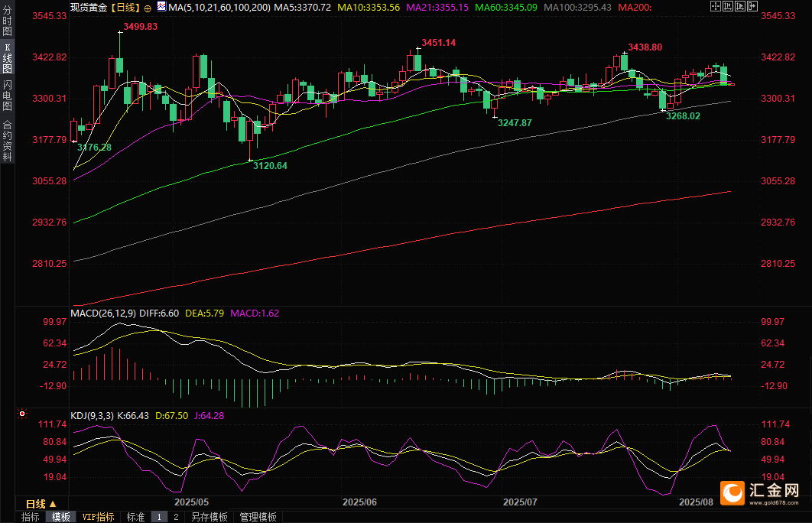Click the red sun marker icon near KDJ
Viewport: 812px width, 523px height.
(x=21, y=414)
